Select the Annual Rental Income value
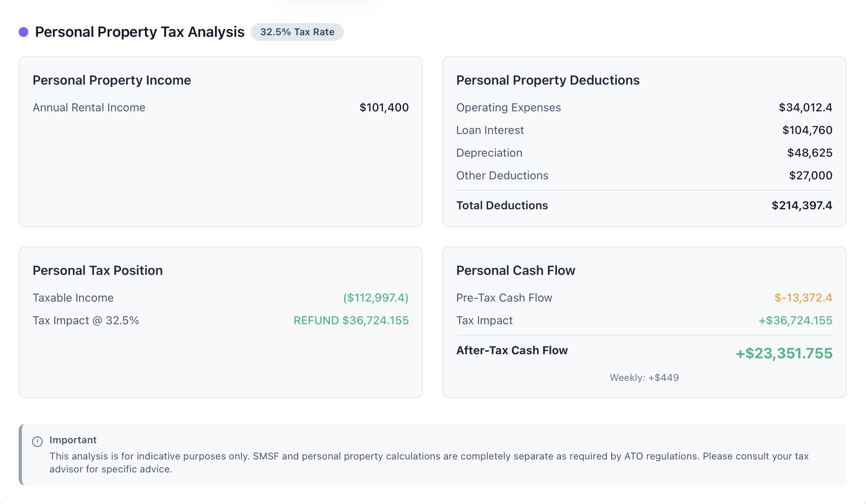Screen dimensions: 866x504 (384, 107)
